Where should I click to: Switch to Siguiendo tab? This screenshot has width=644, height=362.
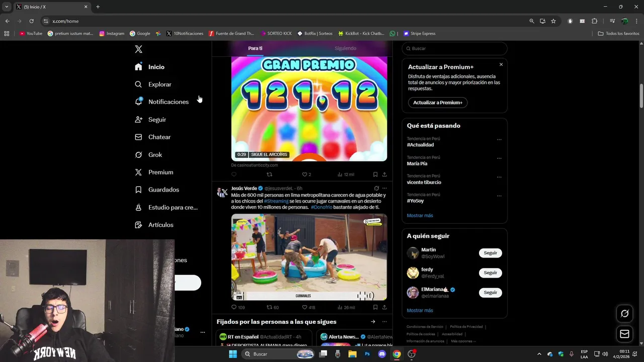[x=345, y=48]
